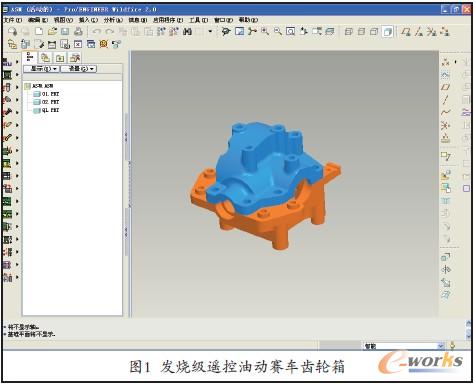Image resolution: width=473 pixels, height=384 pixels.
Task: Open the 文件 menu
Action: click(x=13, y=20)
